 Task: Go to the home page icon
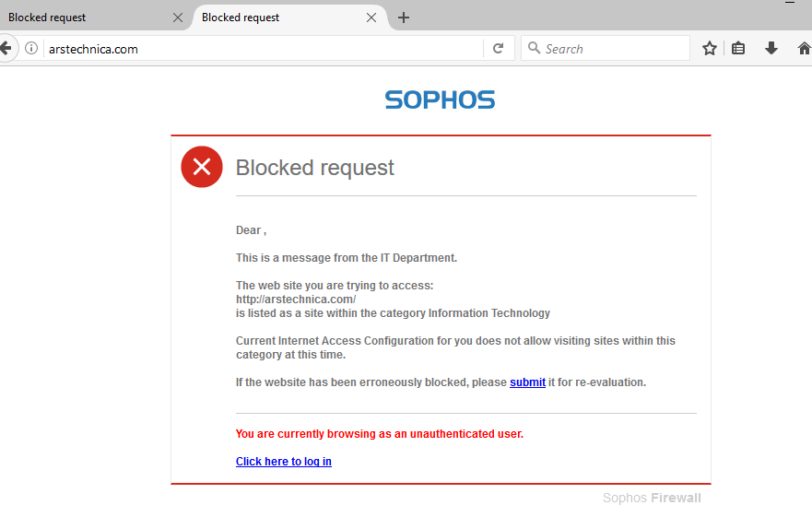(x=805, y=49)
